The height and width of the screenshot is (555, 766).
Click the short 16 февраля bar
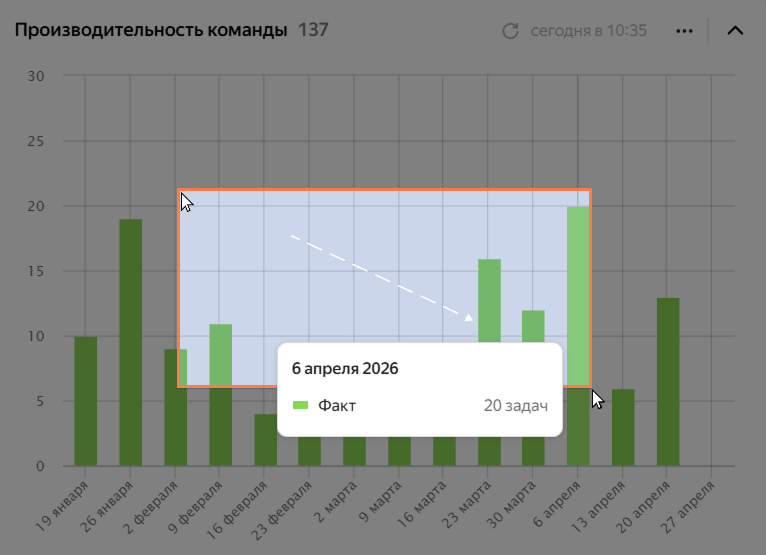[265, 440]
